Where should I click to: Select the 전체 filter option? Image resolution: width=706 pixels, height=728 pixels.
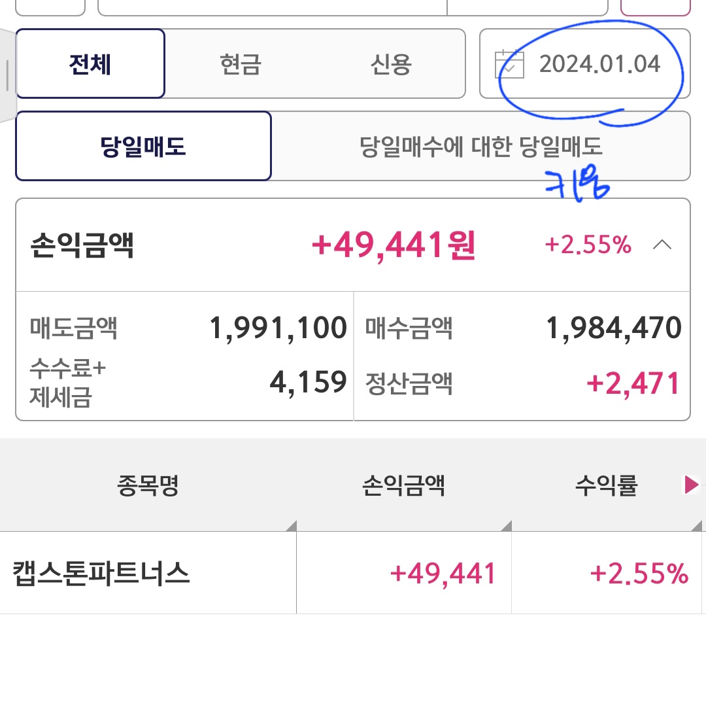point(90,63)
